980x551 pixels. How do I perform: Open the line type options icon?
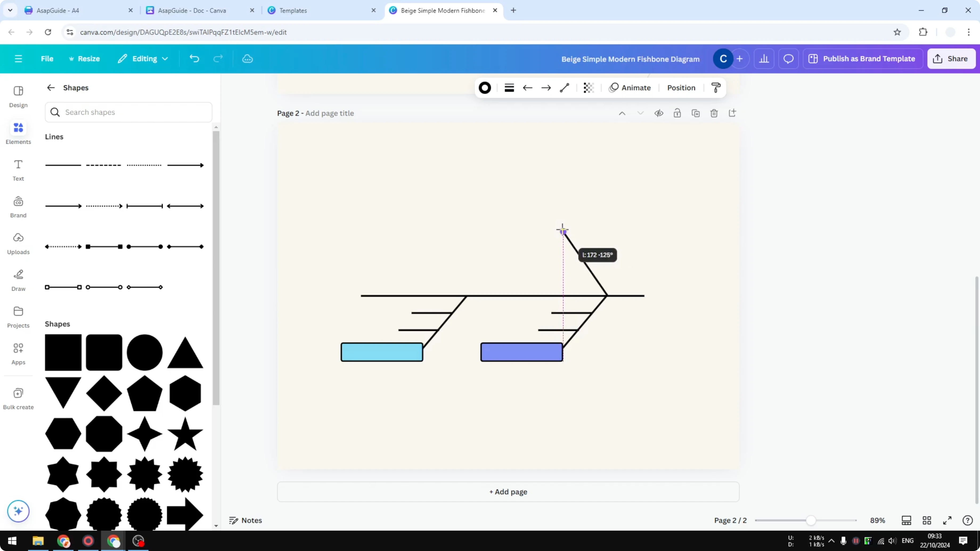(x=564, y=88)
